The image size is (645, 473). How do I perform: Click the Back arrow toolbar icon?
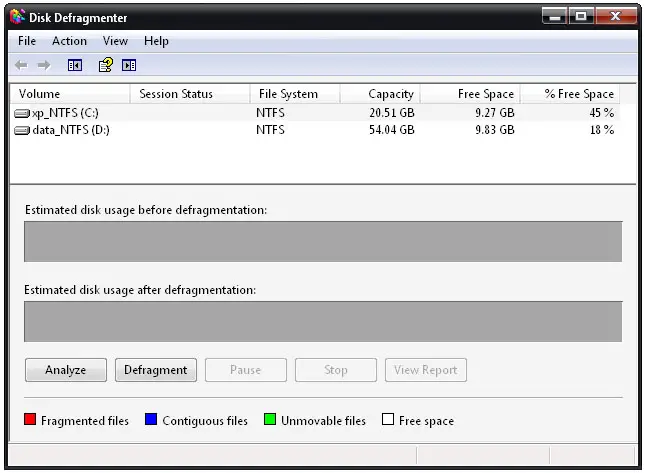tap(21, 65)
